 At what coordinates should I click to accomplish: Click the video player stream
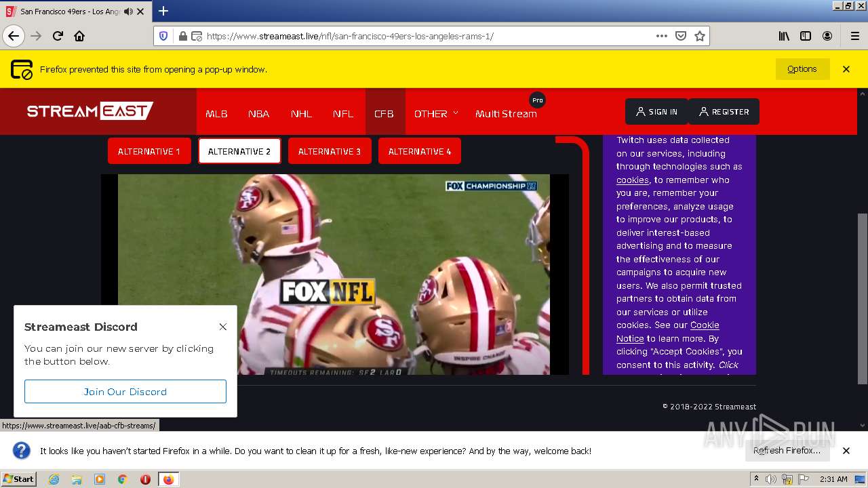[334, 274]
